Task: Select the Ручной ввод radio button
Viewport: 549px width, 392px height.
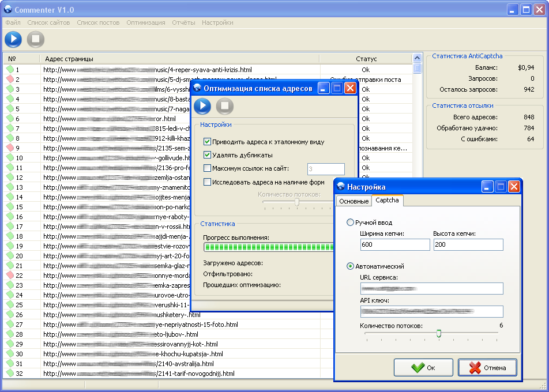Action: (x=350, y=223)
